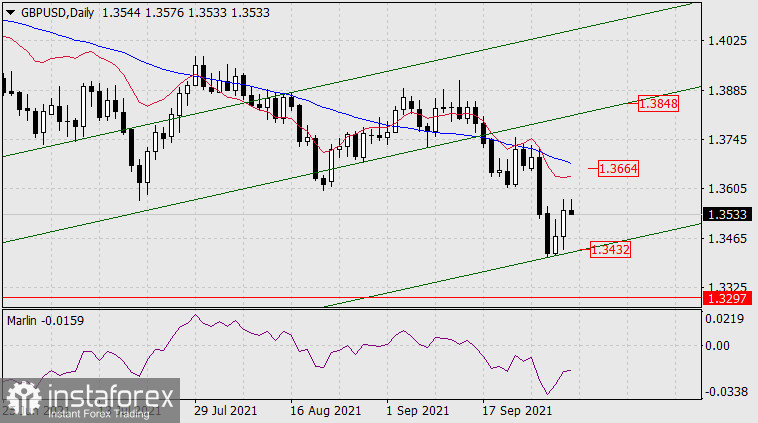Image resolution: width=758 pixels, height=423 pixels.
Task: Select the 1.3848 red price label
Action: (x=659, y=102)
